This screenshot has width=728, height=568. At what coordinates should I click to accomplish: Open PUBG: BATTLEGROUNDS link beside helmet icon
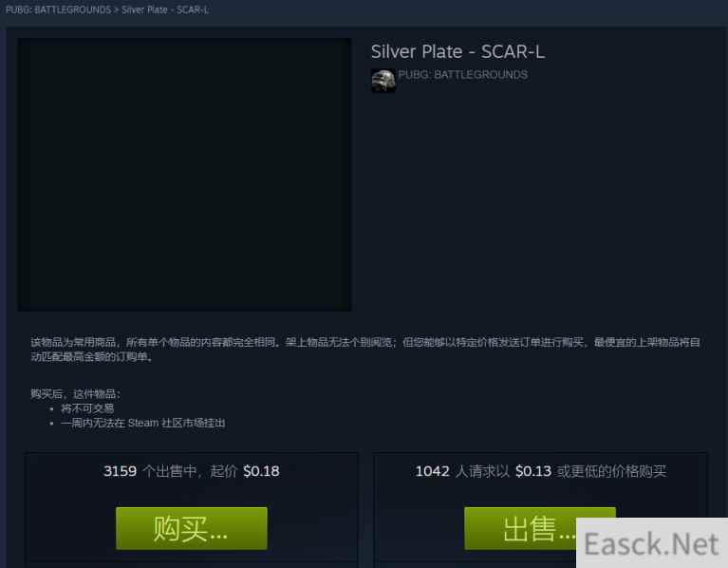coord(463,75)
